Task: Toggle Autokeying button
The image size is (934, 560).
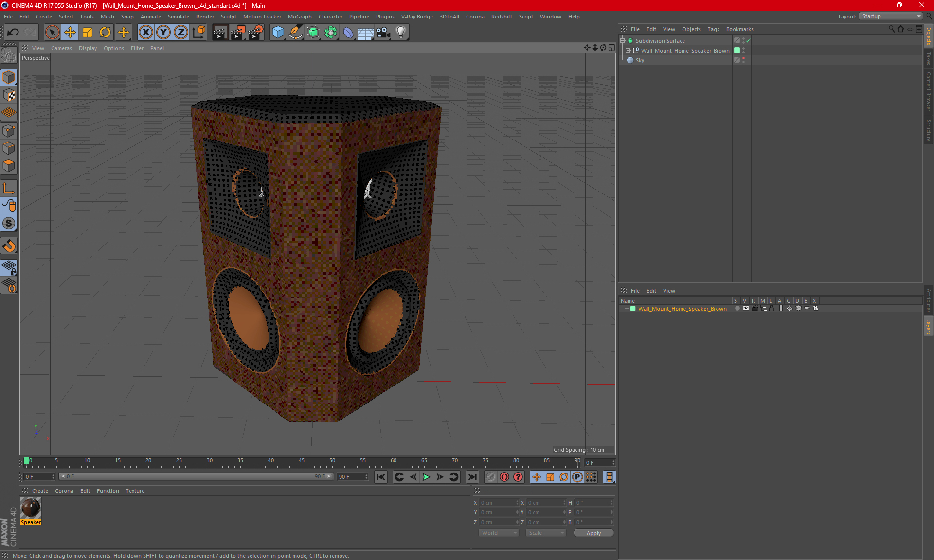Action: click(x=504, y=477)
